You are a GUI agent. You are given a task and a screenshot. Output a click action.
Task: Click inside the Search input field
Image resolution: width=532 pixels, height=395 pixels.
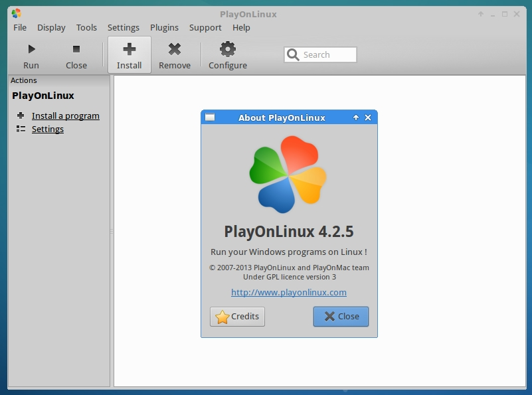325,54
